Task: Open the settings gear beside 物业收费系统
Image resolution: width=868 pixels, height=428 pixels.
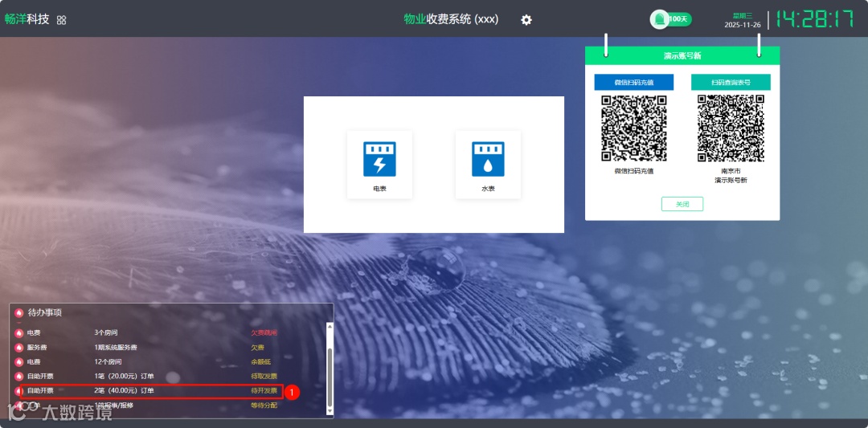Action: click(x=526, y=20)
